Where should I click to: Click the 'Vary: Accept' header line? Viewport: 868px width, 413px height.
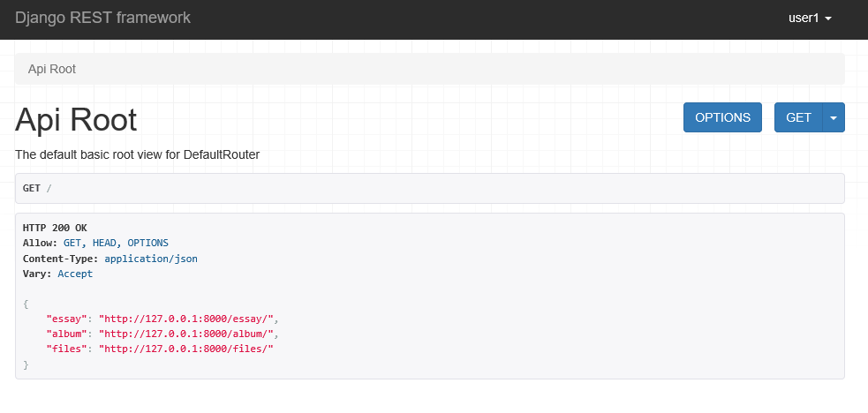tap(57, 274)
